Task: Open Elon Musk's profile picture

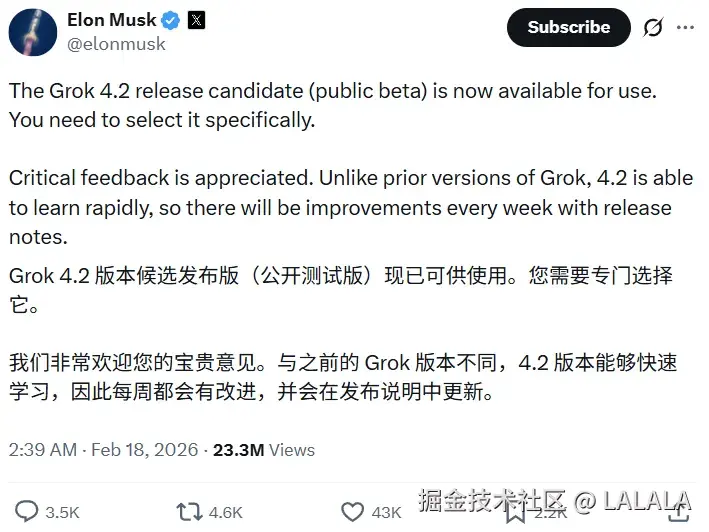Action: [32, 31]
